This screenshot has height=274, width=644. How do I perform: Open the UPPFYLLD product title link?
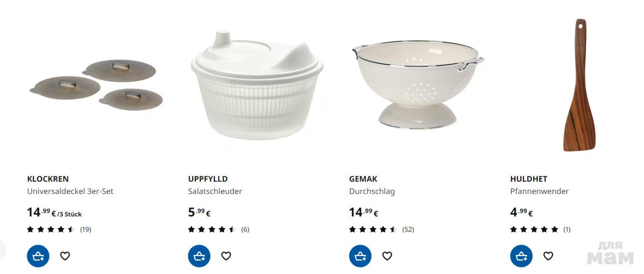tap(208, 179)
